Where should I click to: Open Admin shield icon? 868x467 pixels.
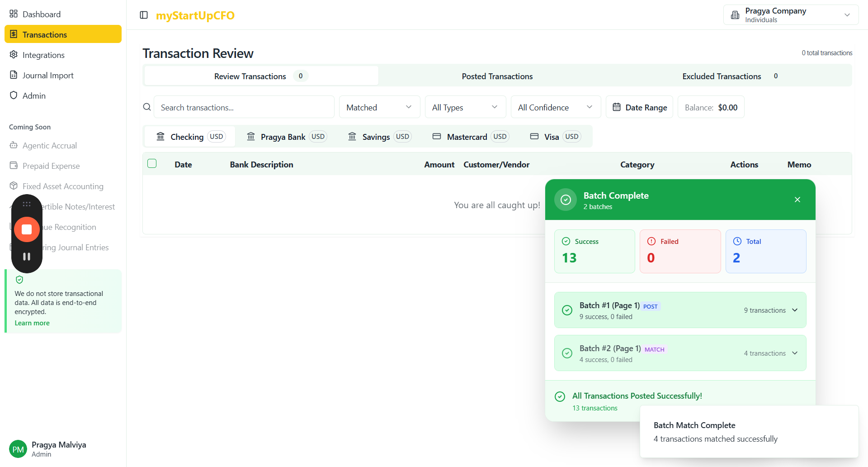click(14, 95)
